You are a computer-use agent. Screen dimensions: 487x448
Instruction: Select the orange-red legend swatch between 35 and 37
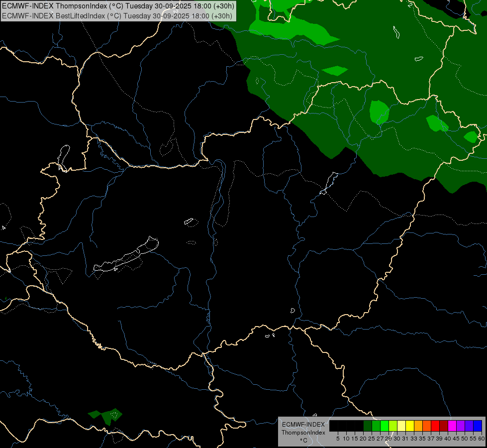427,426
